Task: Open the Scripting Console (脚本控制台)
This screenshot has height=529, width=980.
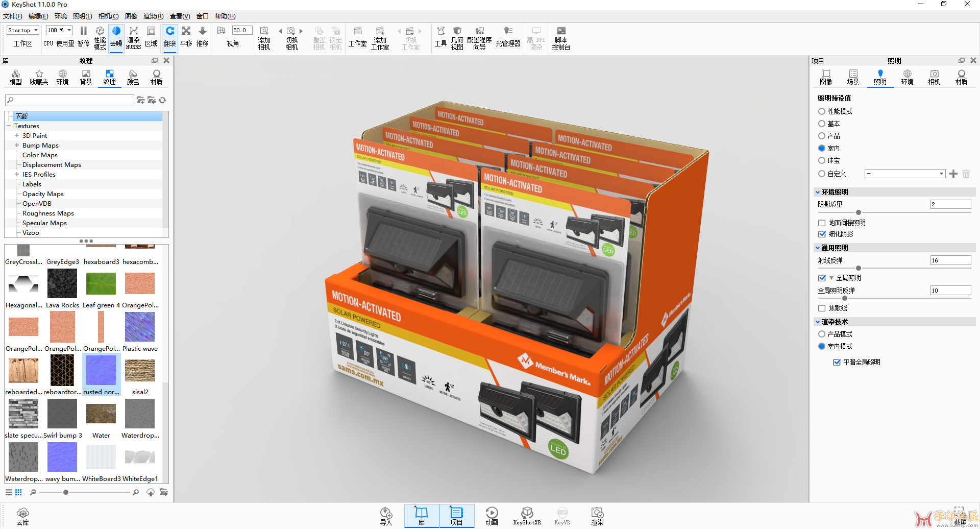Action: 560,38
